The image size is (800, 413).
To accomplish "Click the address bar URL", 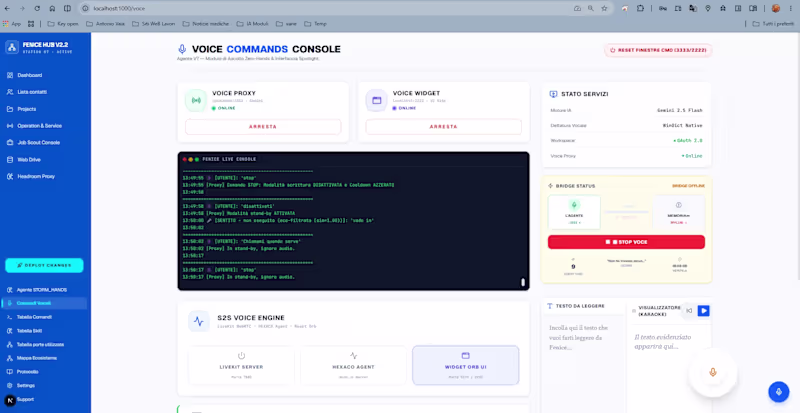I will pos(119,9).
